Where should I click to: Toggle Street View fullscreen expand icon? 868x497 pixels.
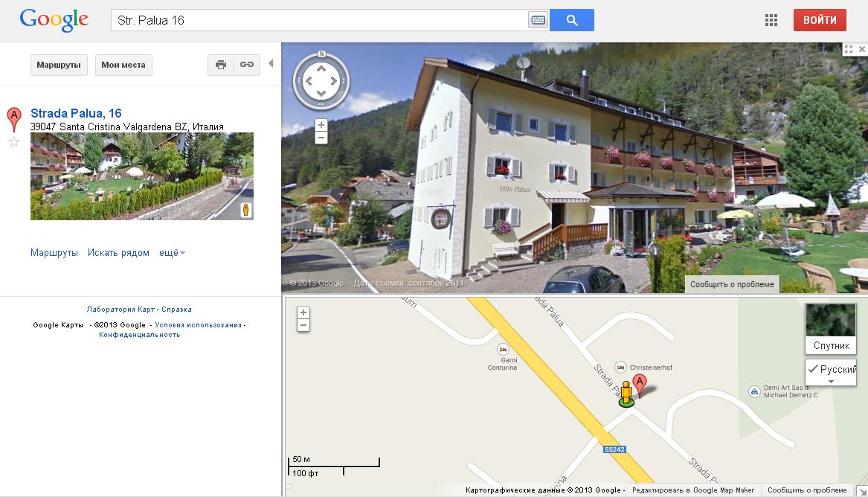(849, 49)
